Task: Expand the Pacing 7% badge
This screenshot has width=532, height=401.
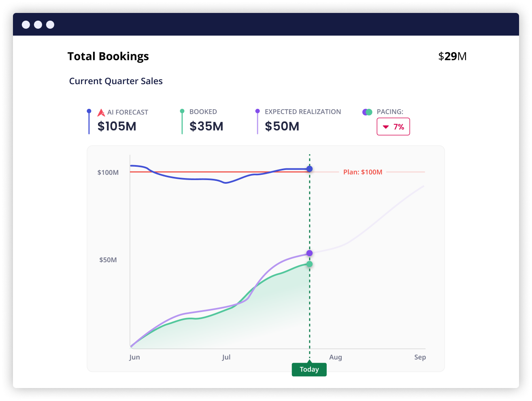Action: 393,126
